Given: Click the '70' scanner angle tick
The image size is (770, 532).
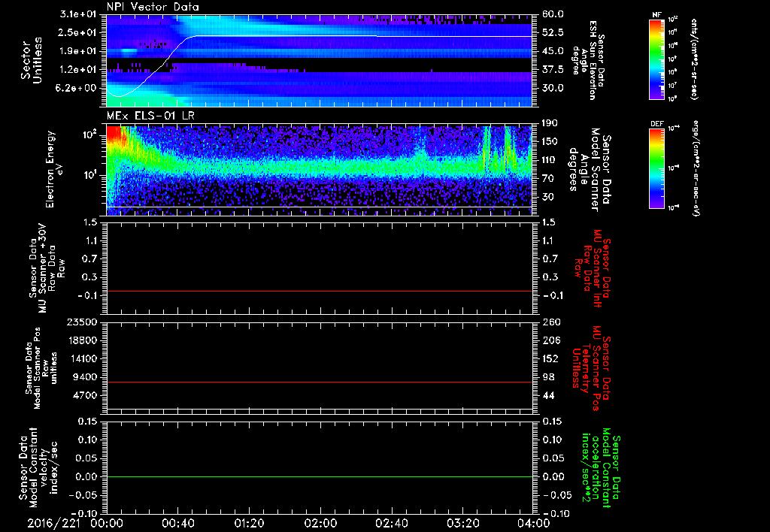Looking at the screenshot, I should pos(548,179).
